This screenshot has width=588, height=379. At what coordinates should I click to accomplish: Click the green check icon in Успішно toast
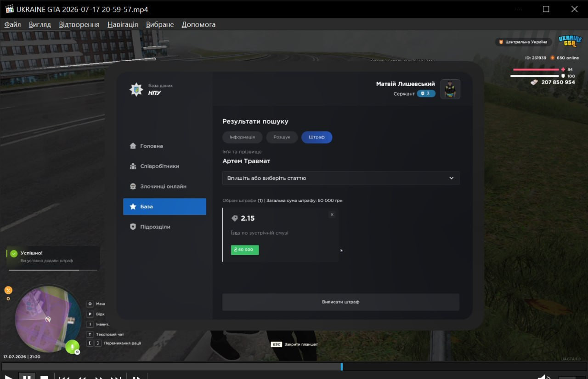click(x=14, y=253)
